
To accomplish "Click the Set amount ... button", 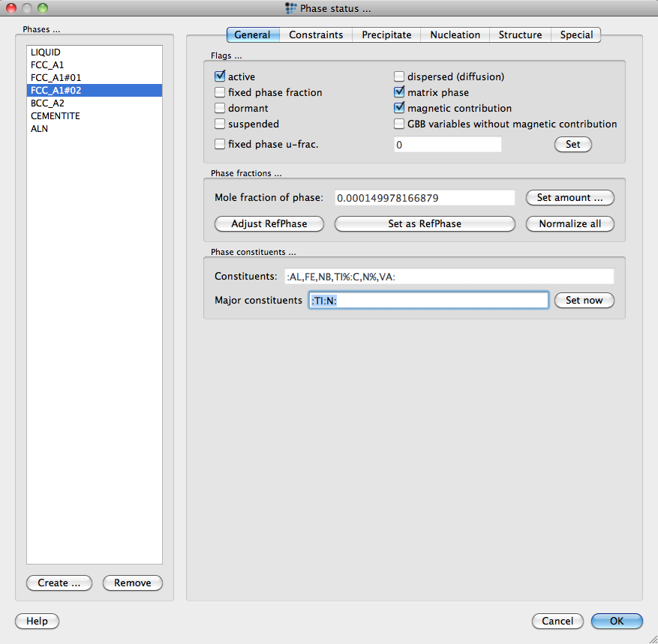I will (x=569, y=198).
